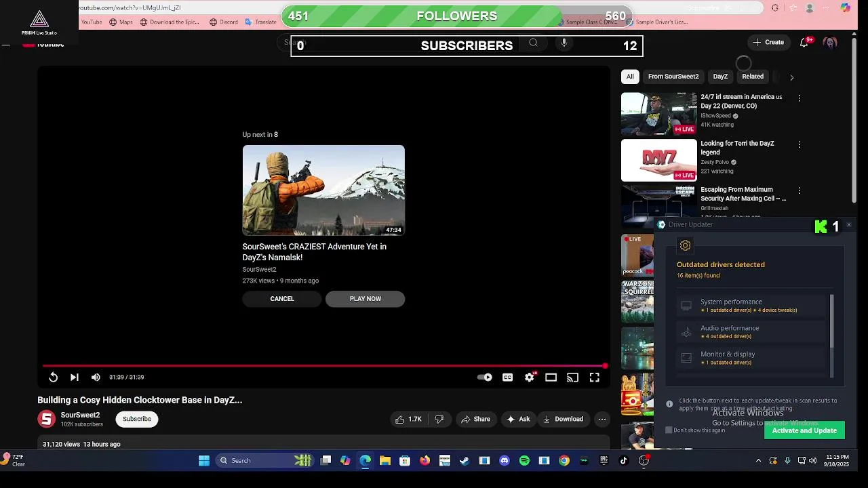Open the Edge extensions puzzle icon

point(775,8)
